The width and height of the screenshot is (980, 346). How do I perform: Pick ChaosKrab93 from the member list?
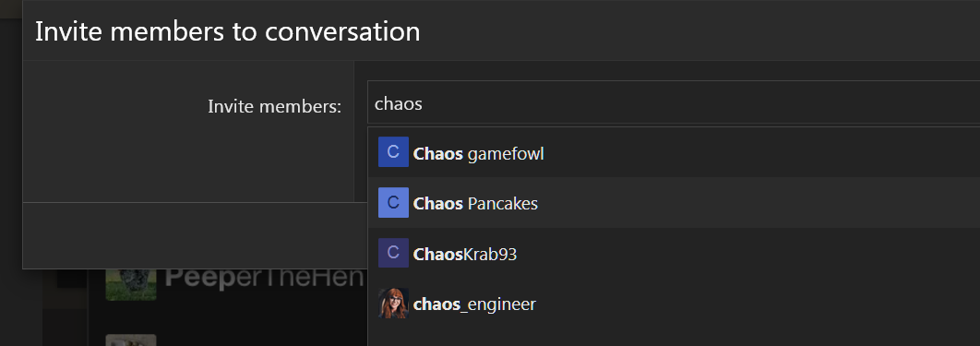[674, 254]
